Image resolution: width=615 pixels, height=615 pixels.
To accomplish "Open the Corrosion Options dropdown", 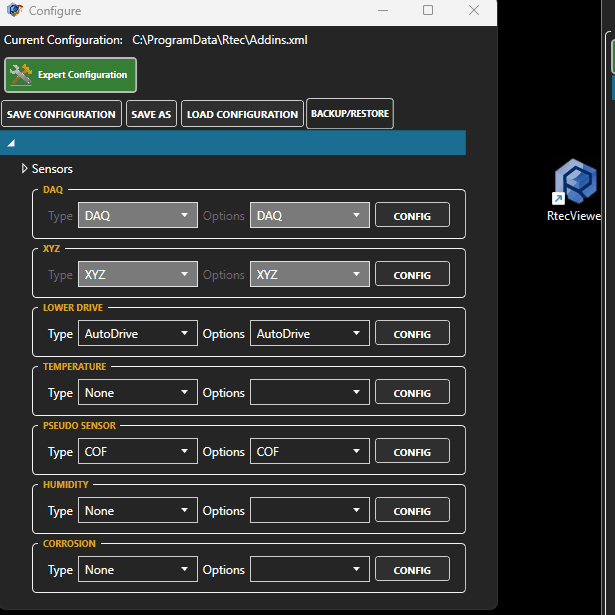I will 309,569.
